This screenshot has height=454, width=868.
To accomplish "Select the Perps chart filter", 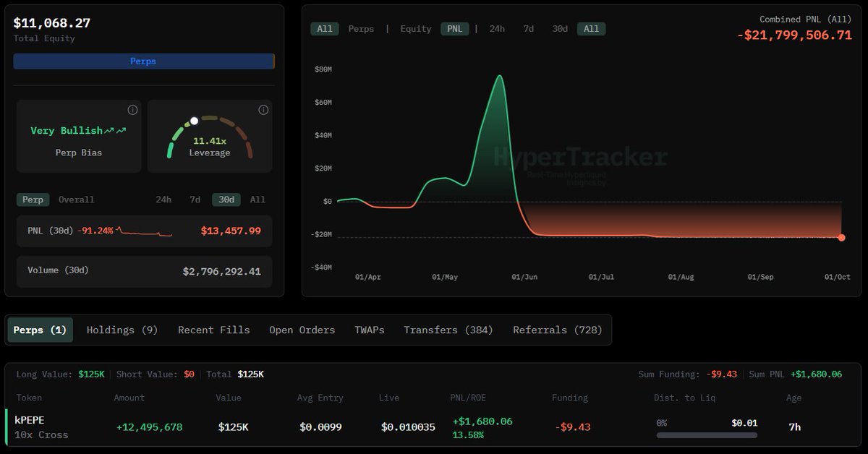I will [361, 29].
